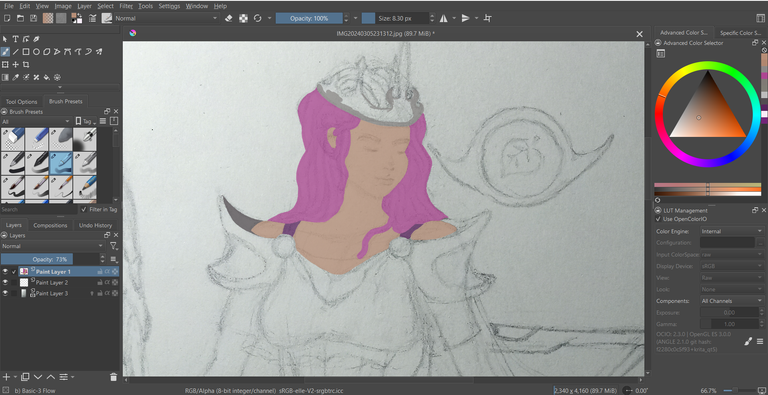
Task: Toggle lock on Paint Layer 1
Action: tap(99, 272)
